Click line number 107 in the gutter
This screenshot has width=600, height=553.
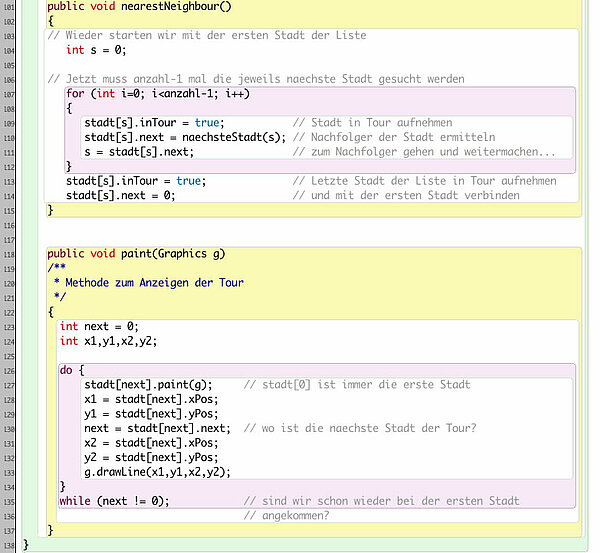pyautogui.click(x=8, y=93)
